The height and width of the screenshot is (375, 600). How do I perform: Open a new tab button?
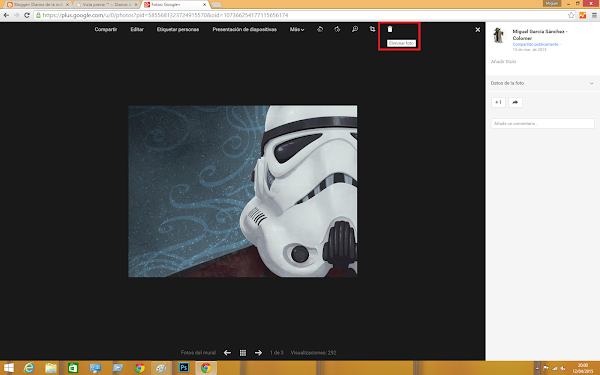click(x=216, y=5)
